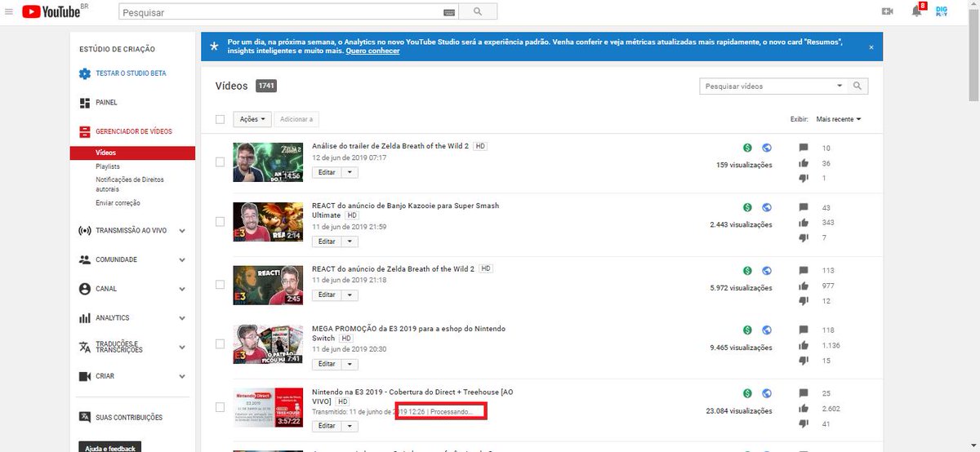Open the channel account avatar

(x=942, y=11)
